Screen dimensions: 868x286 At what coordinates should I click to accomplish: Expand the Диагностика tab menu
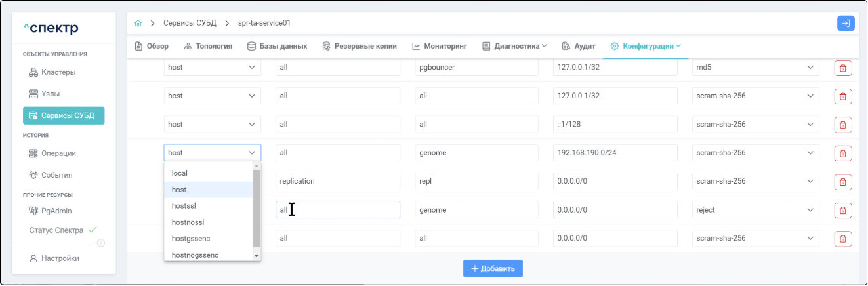coord(515,46)
